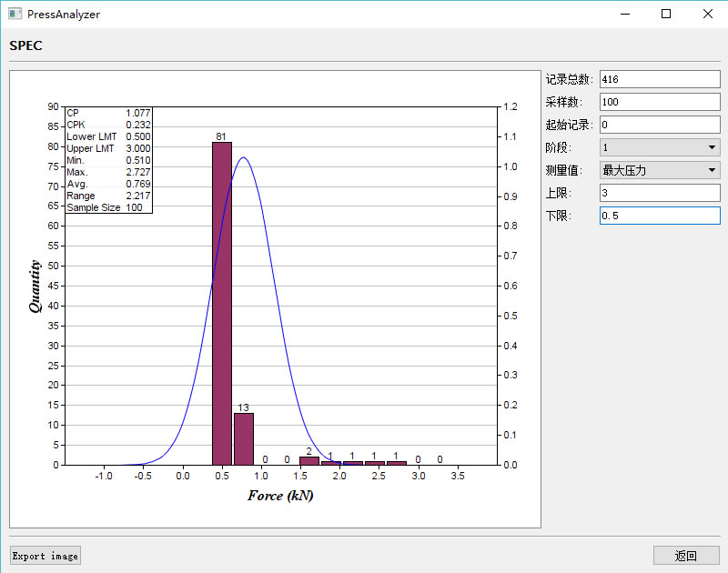Viewport: 728px width, 573px height.
Task: Click the 记录总数 field showing 416
Action: point(660,79)
